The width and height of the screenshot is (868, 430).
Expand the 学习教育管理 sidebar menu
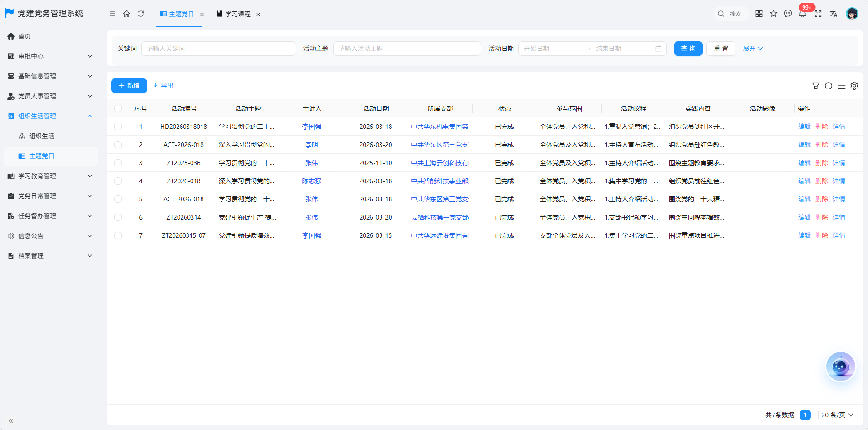point(50,176)
